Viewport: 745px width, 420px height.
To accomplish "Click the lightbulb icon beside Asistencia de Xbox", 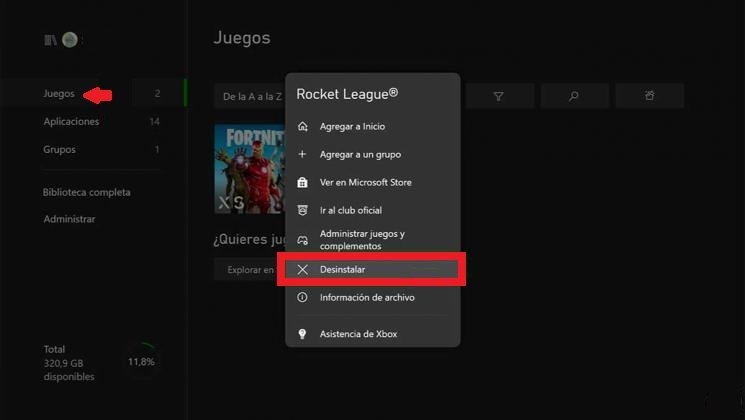I will (x=302, y=334).
